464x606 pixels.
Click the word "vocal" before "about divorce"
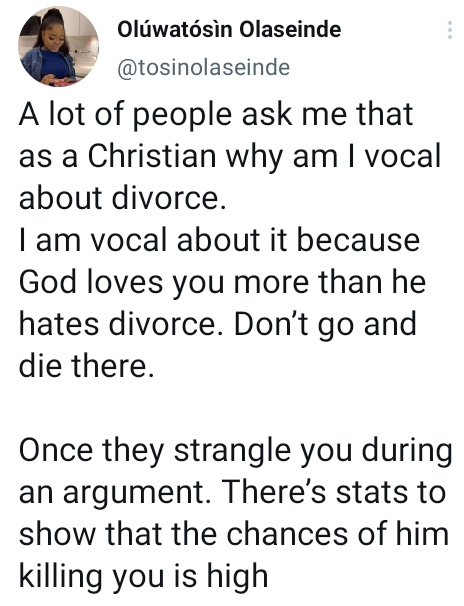coord(403,156)
